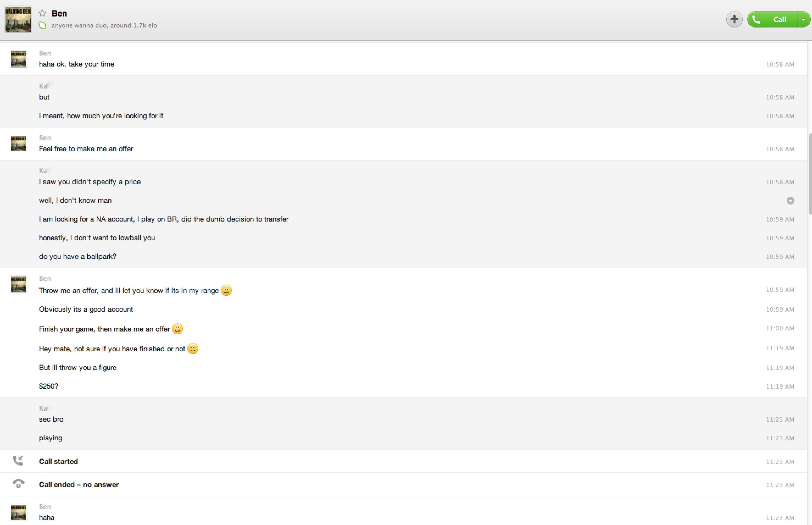Select the message 'do you have a ballpark?'
Image resolution: width=812 pixels, height=525 pixels.
[78, 256]
